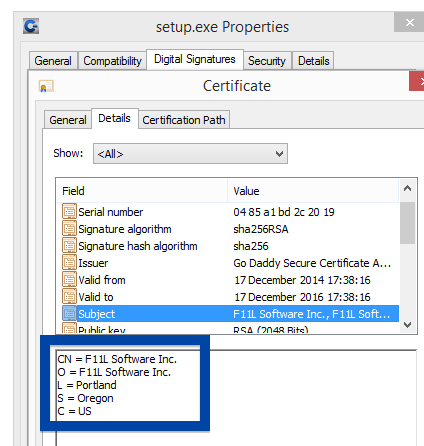Switch to General tab in Certificate dialog
Viewport: 424px width, 446px height.
click(68, 120)
